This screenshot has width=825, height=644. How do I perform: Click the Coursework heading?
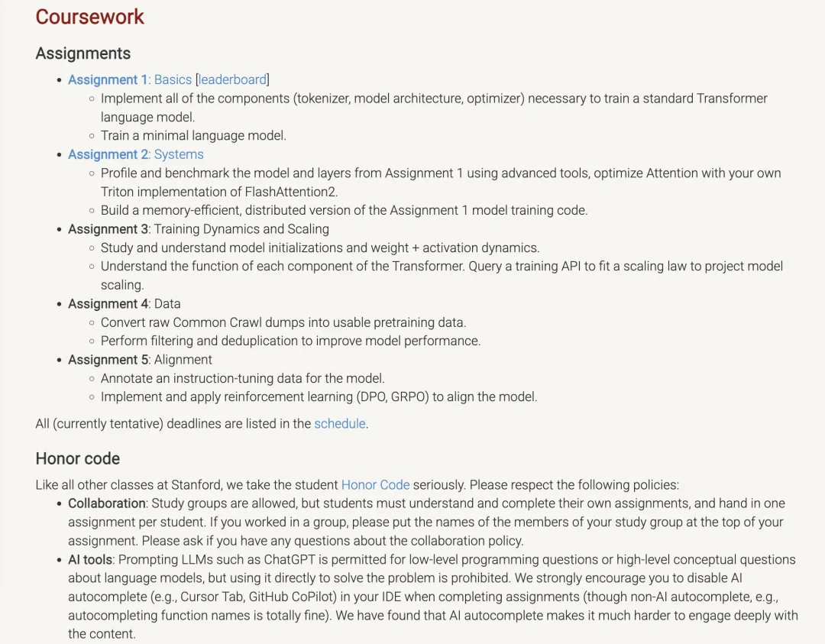point(90,17)
